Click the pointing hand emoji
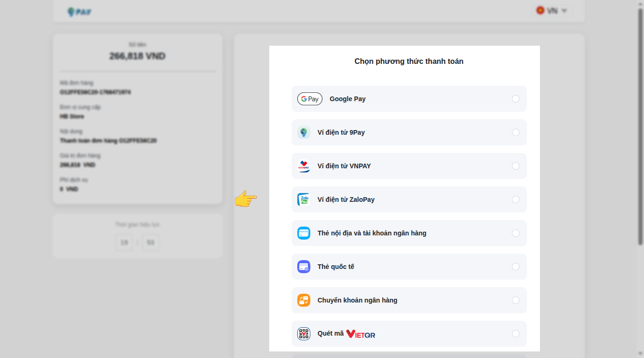The height and width of the screenshot is (358, 644). pos(245,200)
